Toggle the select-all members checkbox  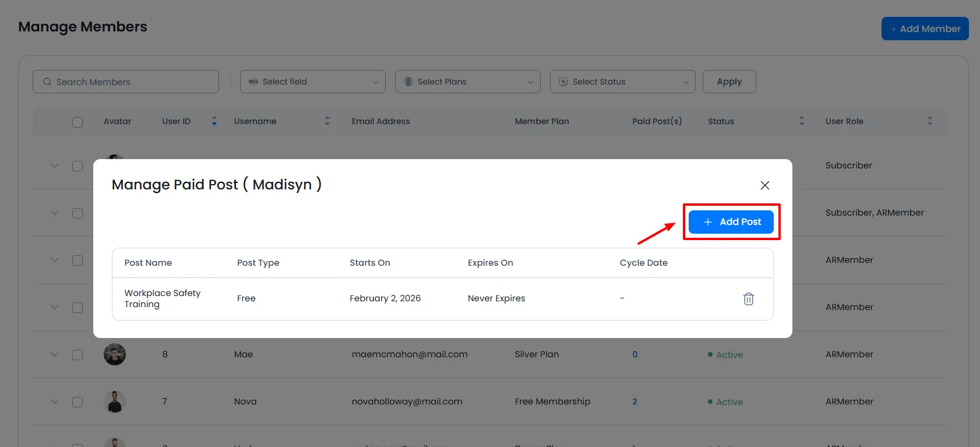click(77, 122)
